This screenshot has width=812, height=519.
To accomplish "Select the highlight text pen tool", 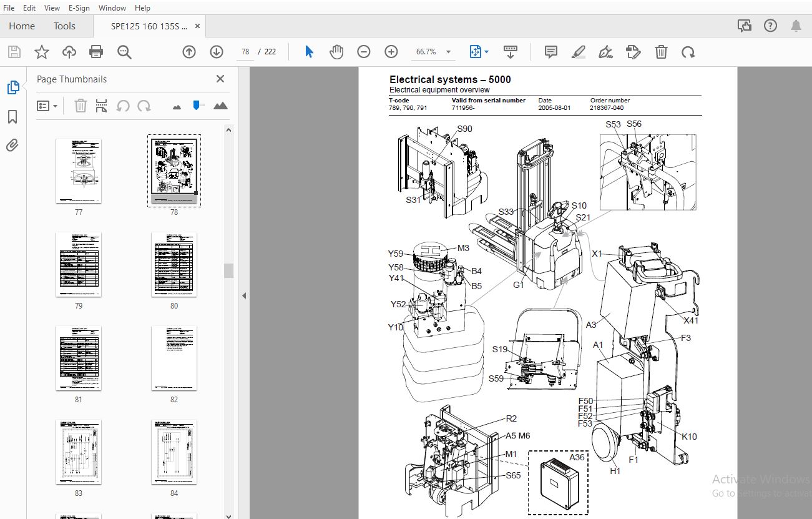I will (579, 52).
